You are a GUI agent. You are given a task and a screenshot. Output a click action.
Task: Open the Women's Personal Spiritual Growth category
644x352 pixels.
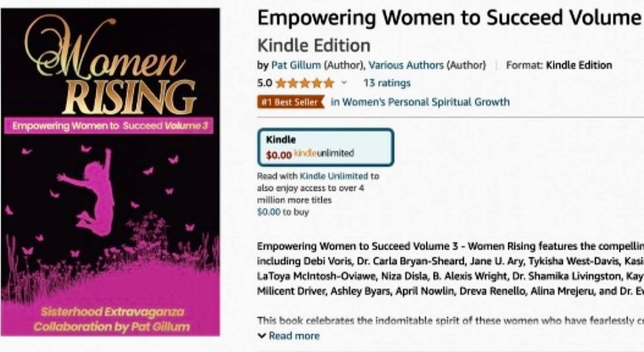click(421, 102)
